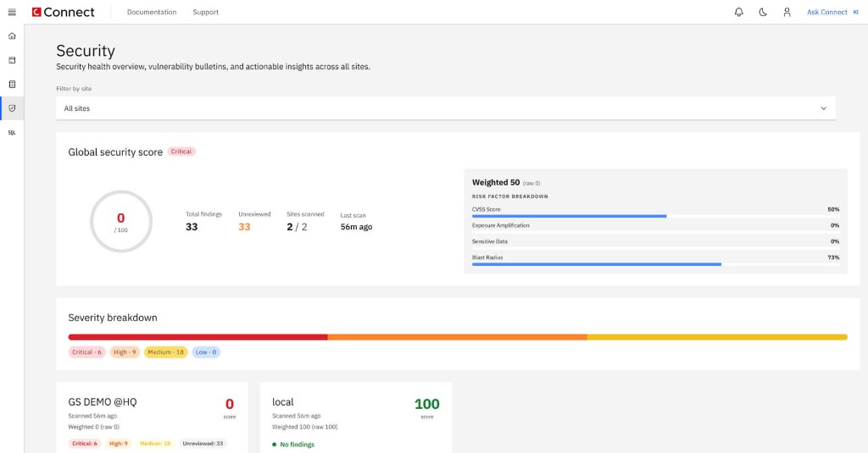868x453 pixels.
Task: Open the document list sidebar icon
Action: point(12,84)
